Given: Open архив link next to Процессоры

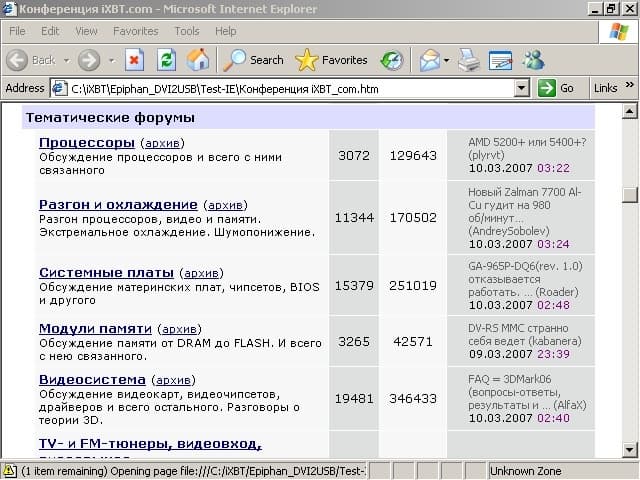Looking at the screenshot, I should click(162, 143).
